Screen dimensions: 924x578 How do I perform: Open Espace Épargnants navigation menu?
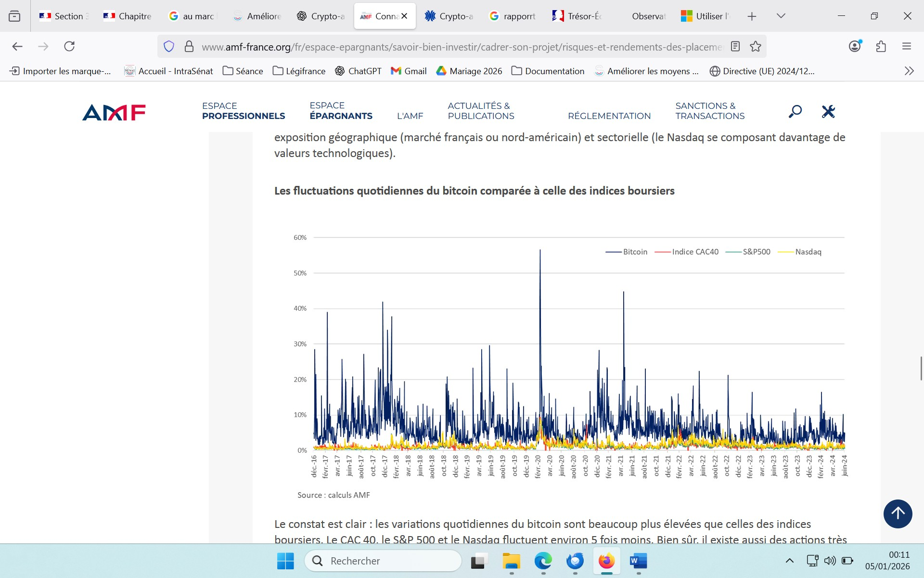tap(341, 111)
